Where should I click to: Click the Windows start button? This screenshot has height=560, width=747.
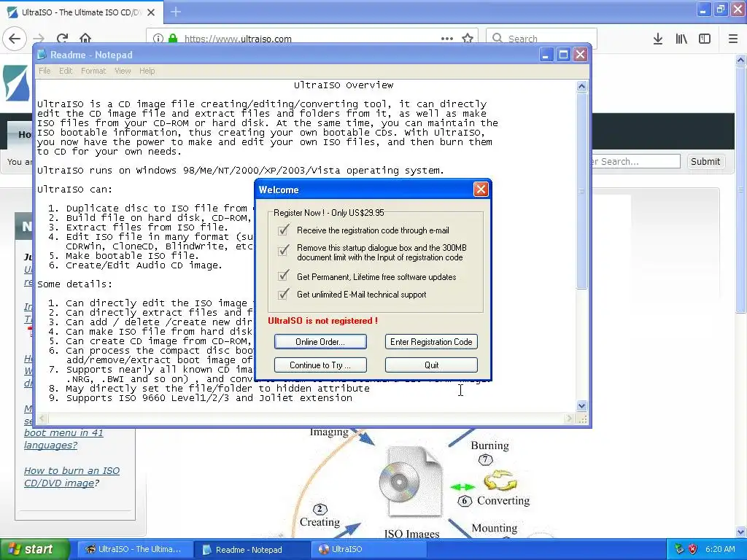35,549
